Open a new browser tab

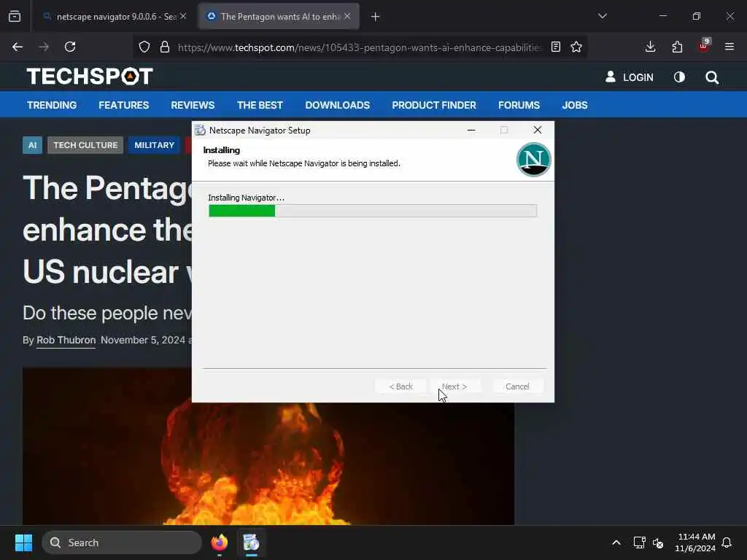pyautogui.click(x=376, y=17)
